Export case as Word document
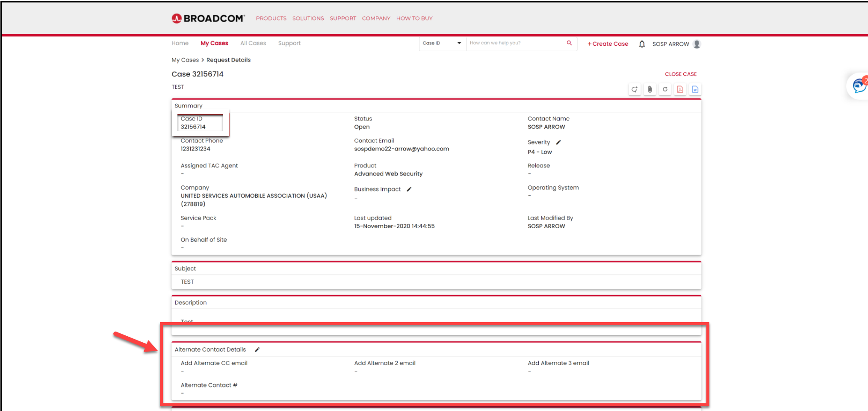868x411 pixels. click(x=695, y=89)
